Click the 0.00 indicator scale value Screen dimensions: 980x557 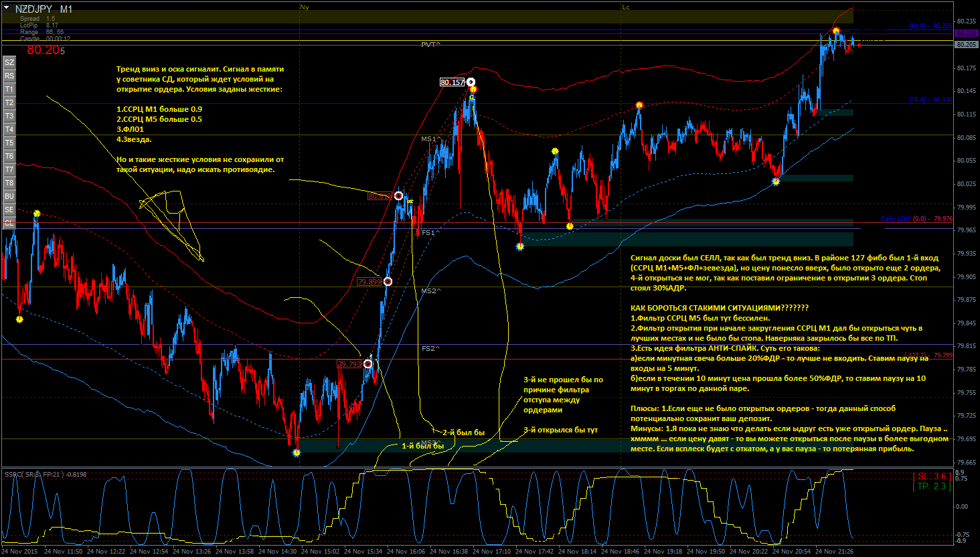[961, 506]
